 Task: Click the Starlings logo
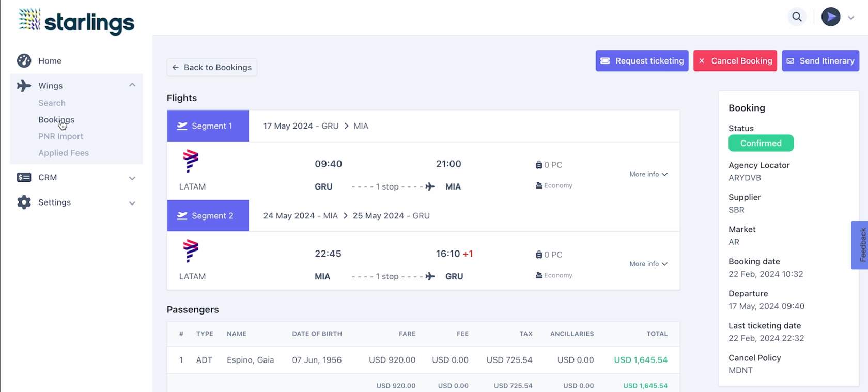(x=76, y=21)
